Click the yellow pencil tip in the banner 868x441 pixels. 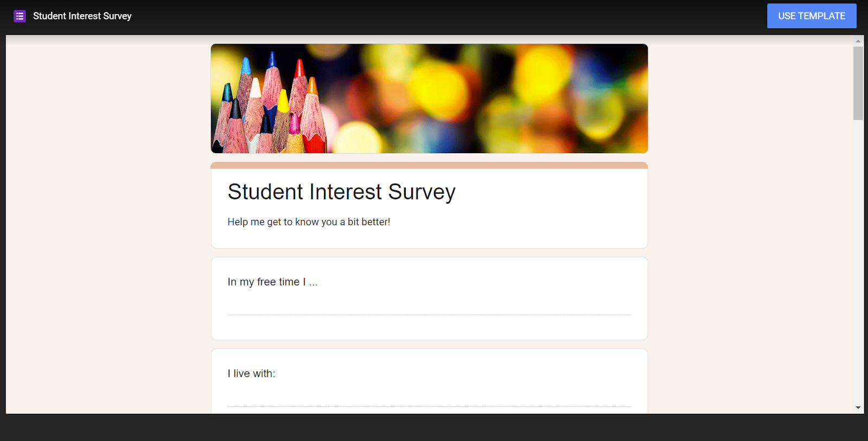coord(283,100)
